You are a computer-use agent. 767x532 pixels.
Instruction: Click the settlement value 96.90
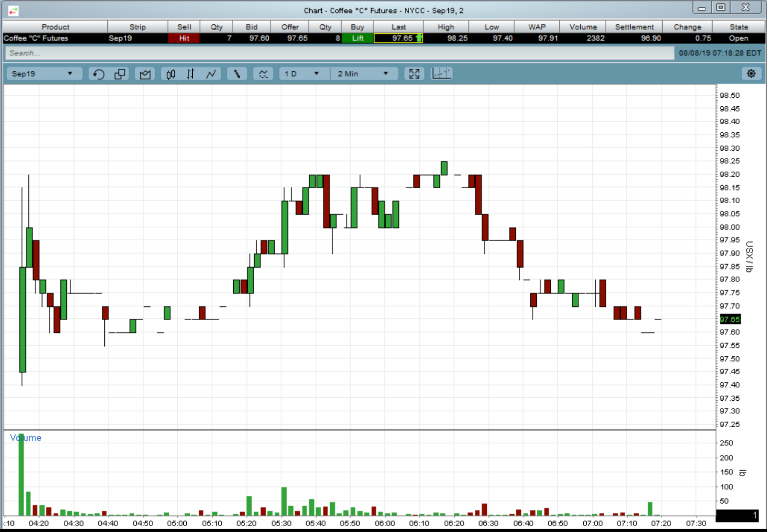point(651,38)
